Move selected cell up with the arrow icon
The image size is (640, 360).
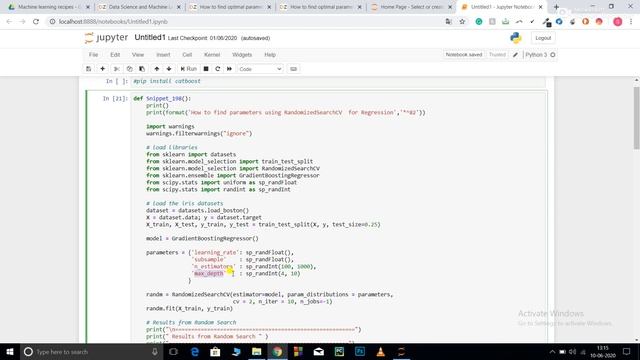[157, 69]
